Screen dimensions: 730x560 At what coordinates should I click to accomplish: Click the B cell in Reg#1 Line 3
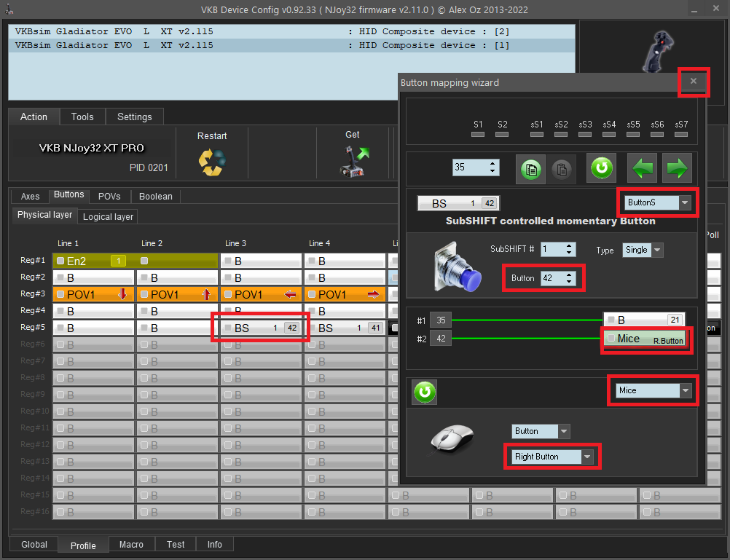[x=261, y=261]
